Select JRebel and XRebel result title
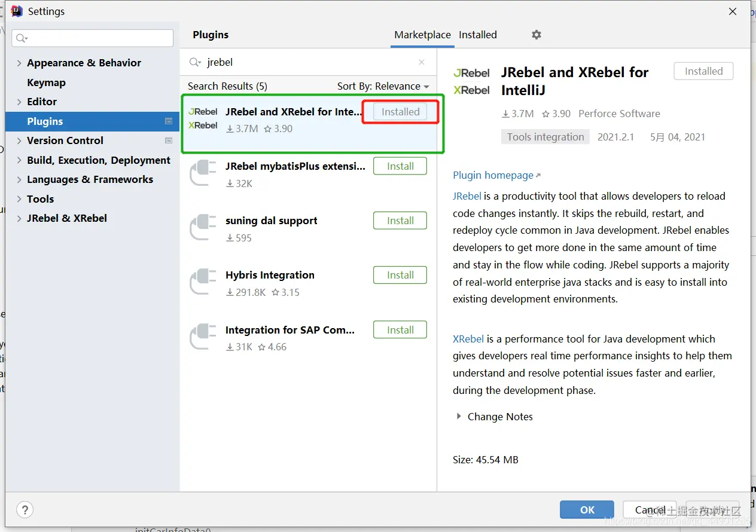Image resolution: width=756 pixels, height=532 pixels. [294, 112]
